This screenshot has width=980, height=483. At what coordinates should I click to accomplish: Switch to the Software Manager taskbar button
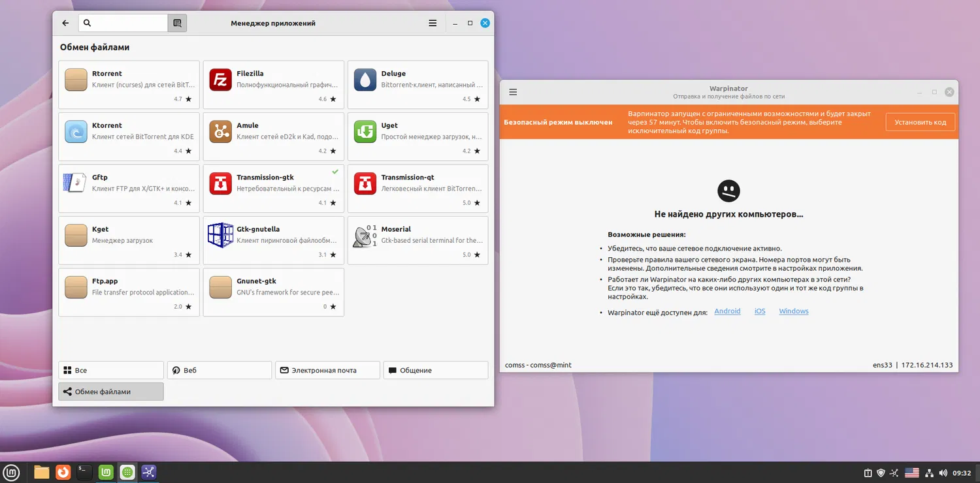click(127, 472)
